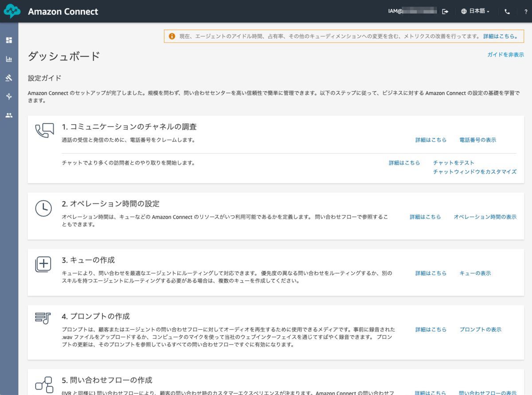Image resolution: width=532 pixels, height=395 pixels.
Task: Open the Users sidebar icon
Action: [x=9, y=115]
